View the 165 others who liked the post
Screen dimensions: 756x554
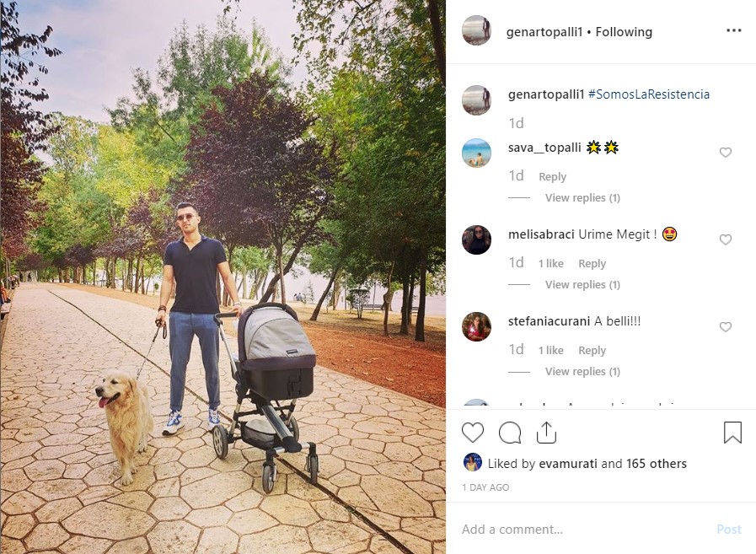[x=657, y=463]
